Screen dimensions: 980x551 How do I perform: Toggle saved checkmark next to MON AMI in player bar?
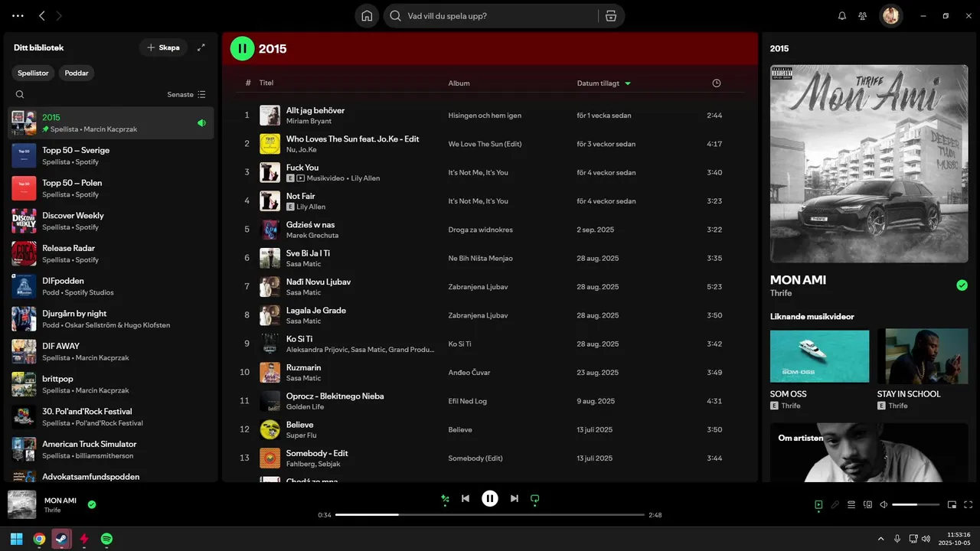[92, 504]
